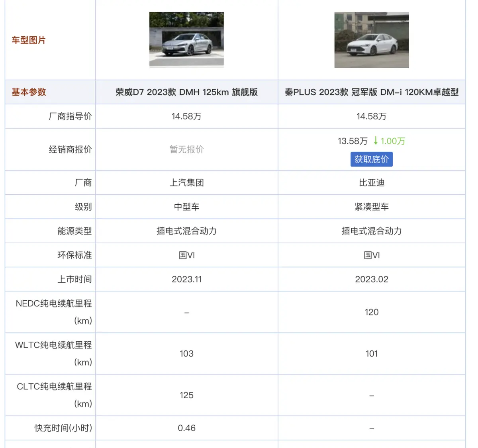The width and height of the screenshot is (478, 448).
Task: Select the 秦PLUS 2023款 冠军版 DM-i header
Action: pos(372,92)
